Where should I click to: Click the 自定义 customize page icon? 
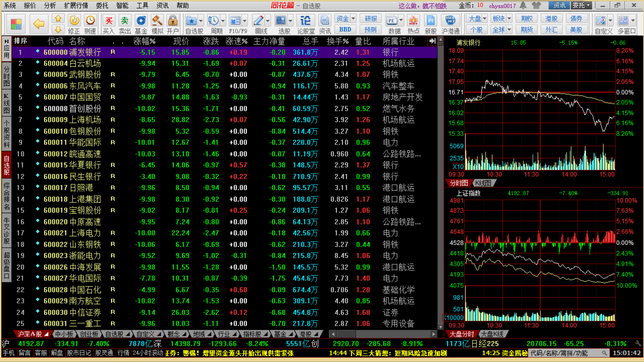(x=600, y=21)
